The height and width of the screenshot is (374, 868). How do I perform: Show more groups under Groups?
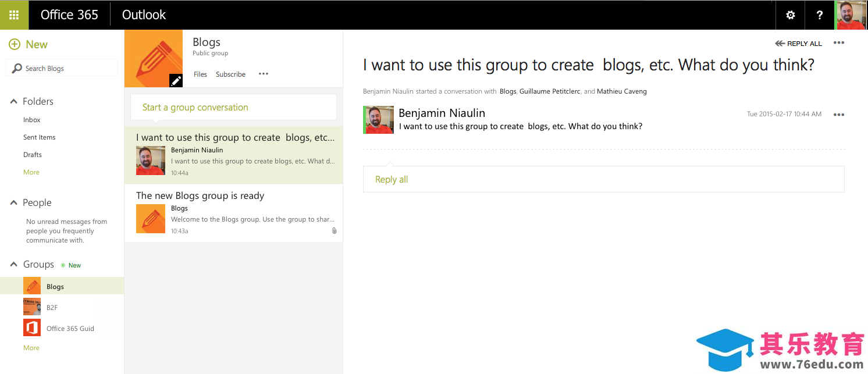pyautogui.click(x=31, y=348)
